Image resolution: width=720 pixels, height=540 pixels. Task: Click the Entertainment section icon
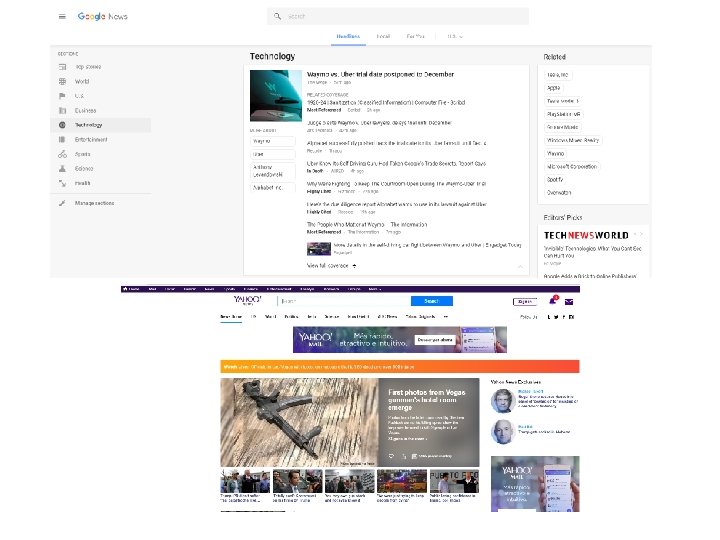[x=62, y=140]
